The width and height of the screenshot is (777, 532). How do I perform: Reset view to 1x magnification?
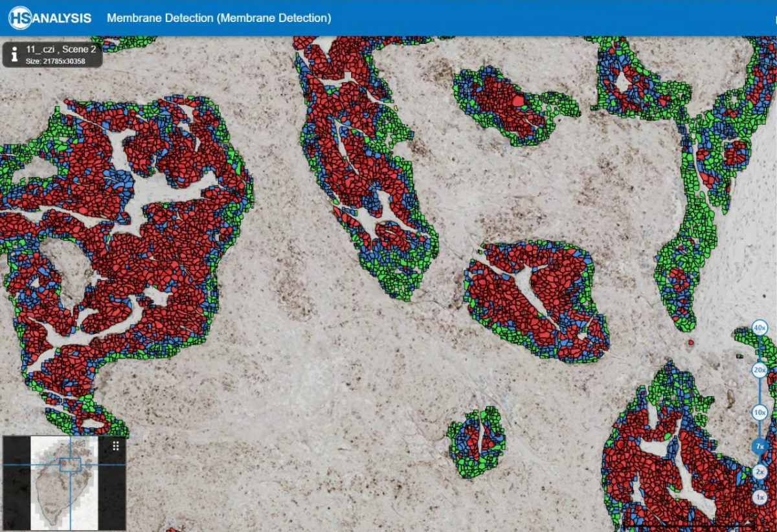pos(760,497)
